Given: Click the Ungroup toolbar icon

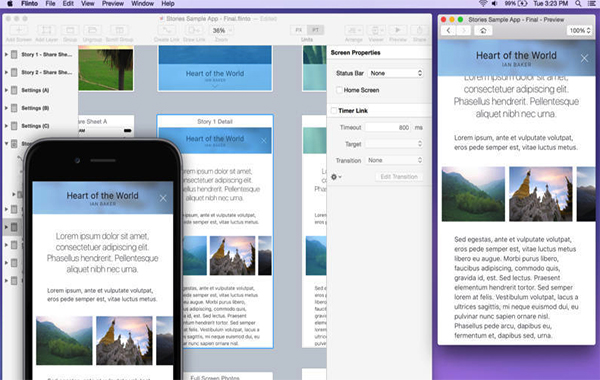Looking at the screenshot, I should (x=92, y=30).
